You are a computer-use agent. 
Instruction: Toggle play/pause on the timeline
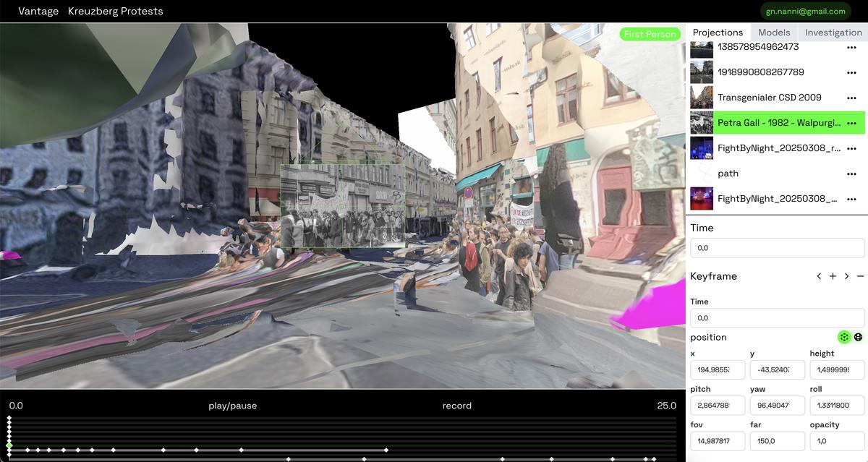coord(232,406)
